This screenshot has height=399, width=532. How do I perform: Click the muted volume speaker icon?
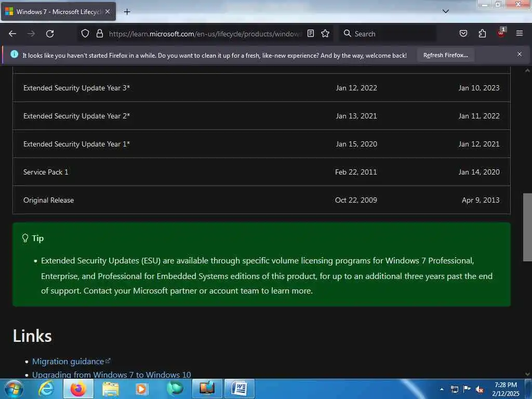pyautogui.click(x=480, y=390)
